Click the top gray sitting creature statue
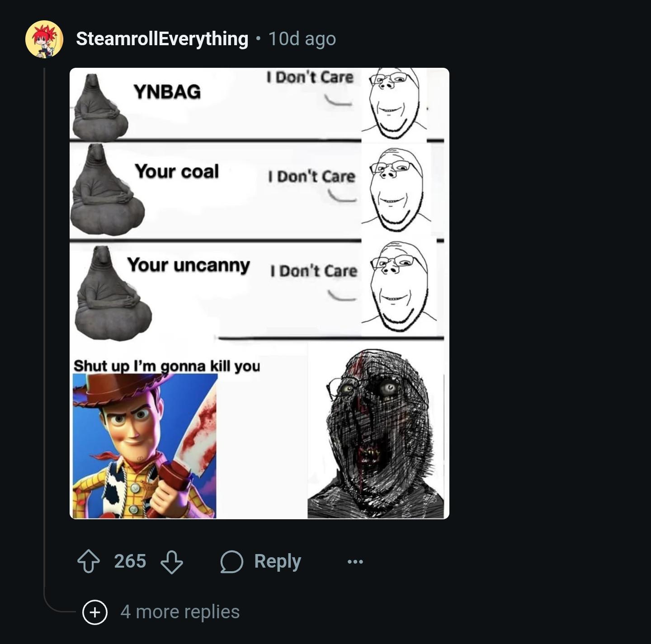Image resolution: width=651 pixels, height=644 pixels. click(99, 108)
